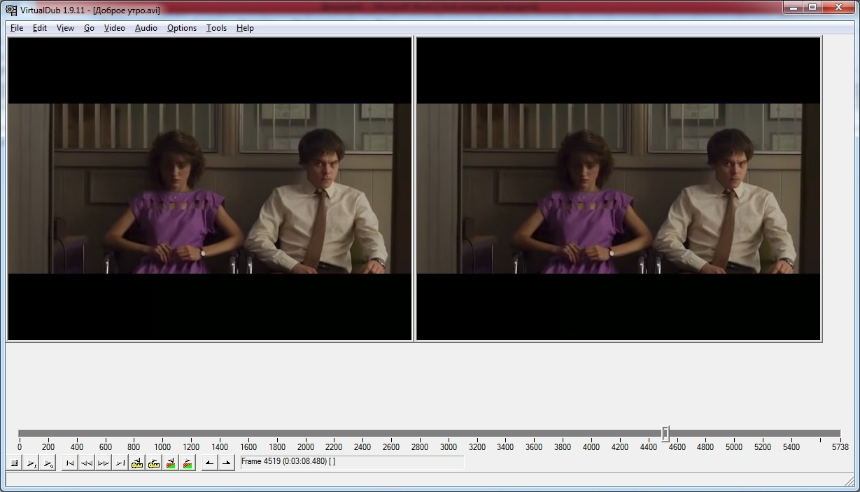Screen dimensions: 860x492
Task: Set selection end mark-out
Action: click(x=226, y=463)
